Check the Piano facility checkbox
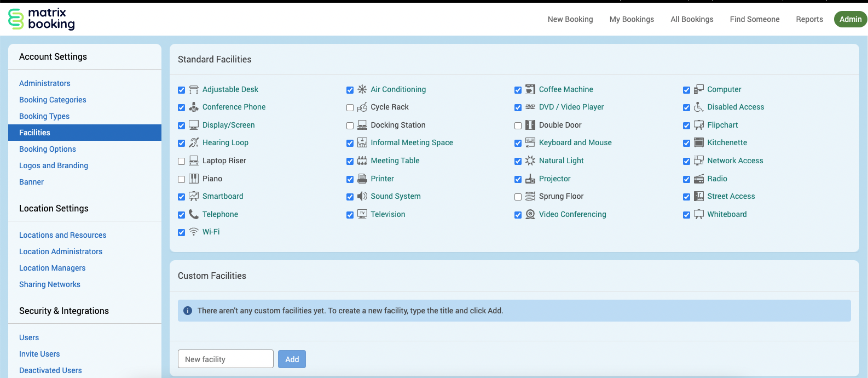This screenshot has height=378, width=868. coord(181,179)
